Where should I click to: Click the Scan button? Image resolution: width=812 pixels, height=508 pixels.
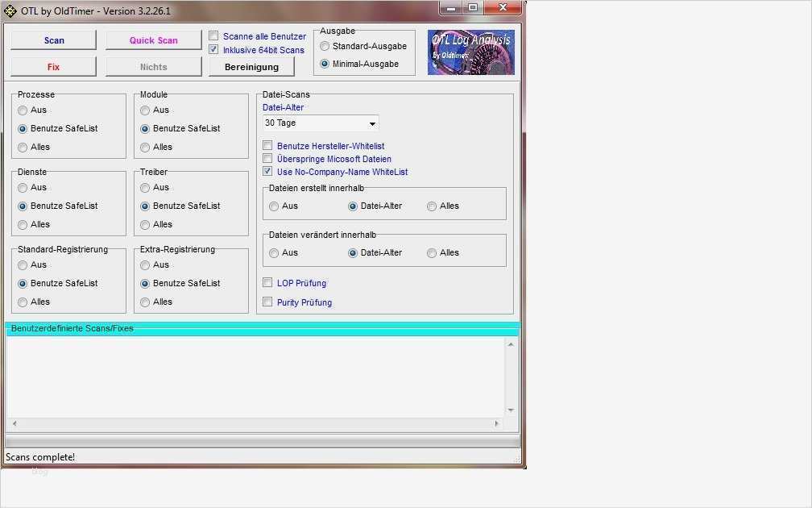click(53, 39)
